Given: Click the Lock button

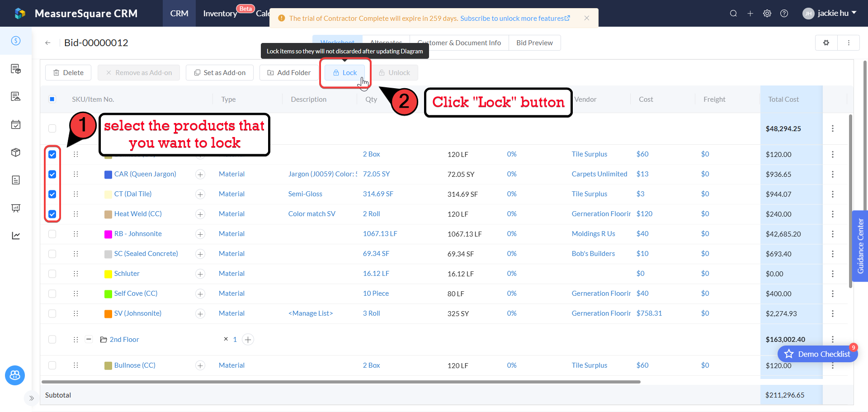Looking at the screenshot, I should pos(345,73).
